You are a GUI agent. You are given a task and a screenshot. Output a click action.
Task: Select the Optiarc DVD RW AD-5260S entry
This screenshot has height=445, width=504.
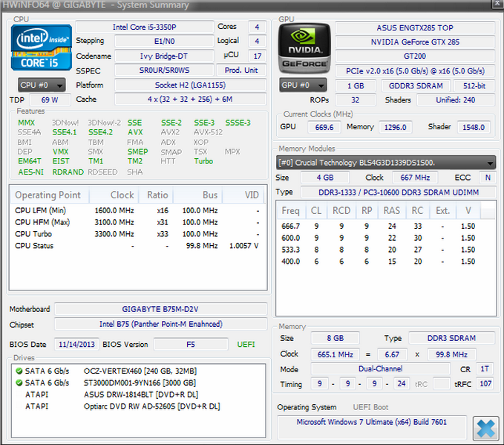tap(139, 406)
